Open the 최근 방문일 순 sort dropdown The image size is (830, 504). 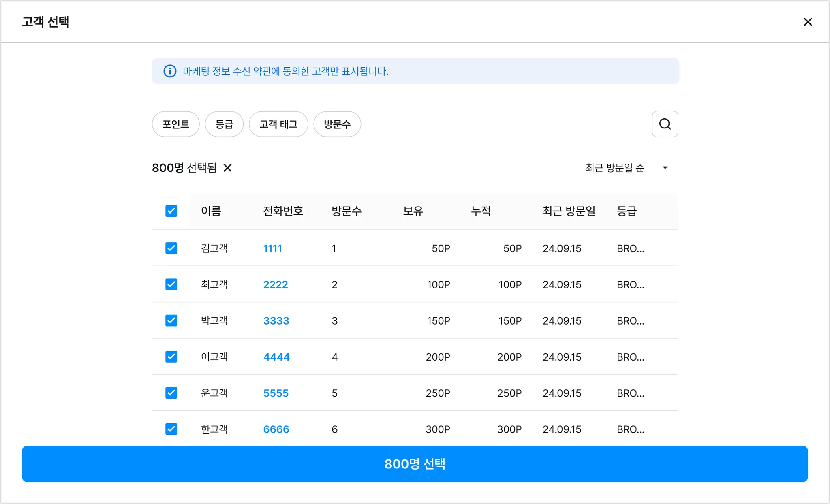click(x=614, y=168)
